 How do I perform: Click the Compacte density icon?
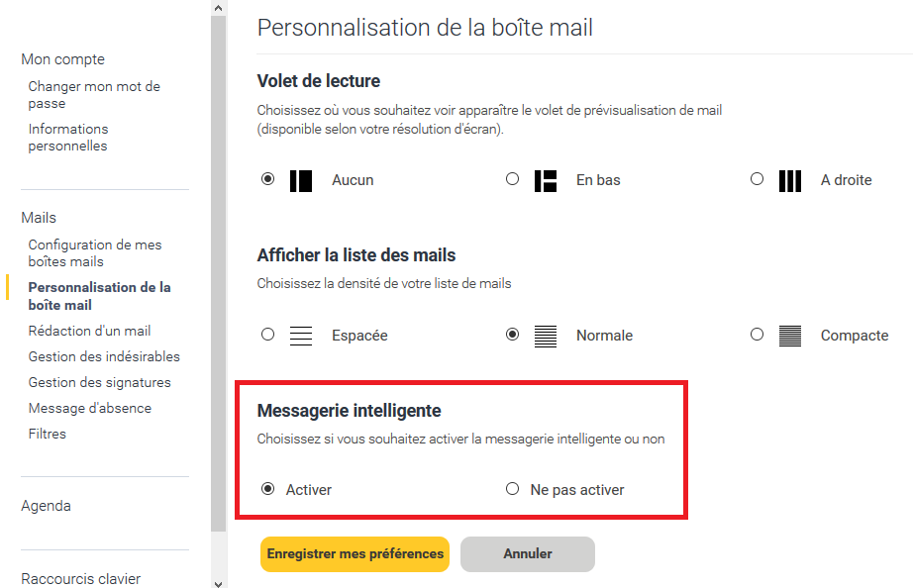pos(789,336)
